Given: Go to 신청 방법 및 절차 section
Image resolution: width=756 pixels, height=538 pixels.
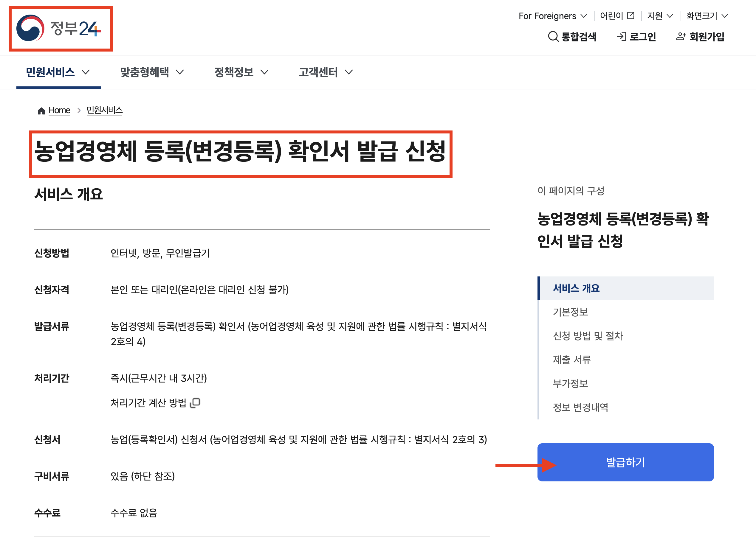Looking at the screenshot, I should [x=588, y=336].
